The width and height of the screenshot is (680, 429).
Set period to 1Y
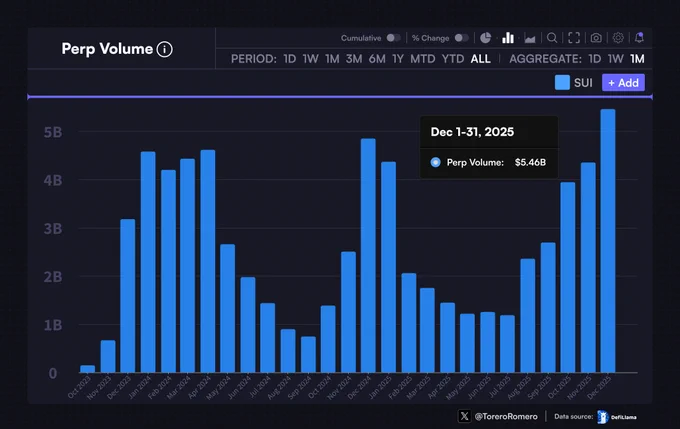tap(398, 59)
